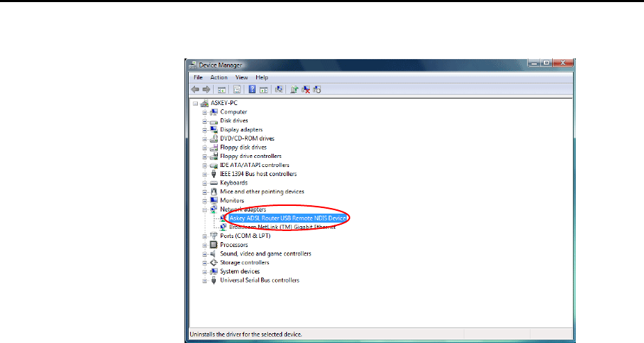Viewport: 644px width, 343px height.
Task: Expand the Storage controllers node
Action: click(205, 263)
